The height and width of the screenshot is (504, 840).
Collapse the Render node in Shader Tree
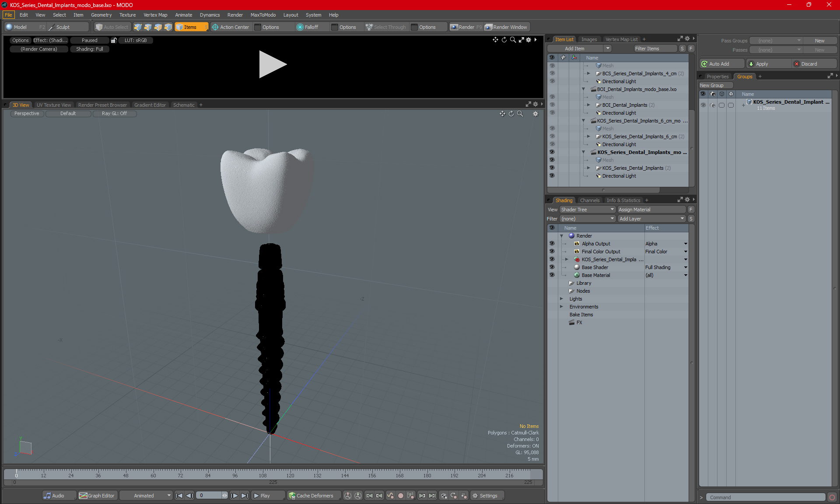(561, 236)
